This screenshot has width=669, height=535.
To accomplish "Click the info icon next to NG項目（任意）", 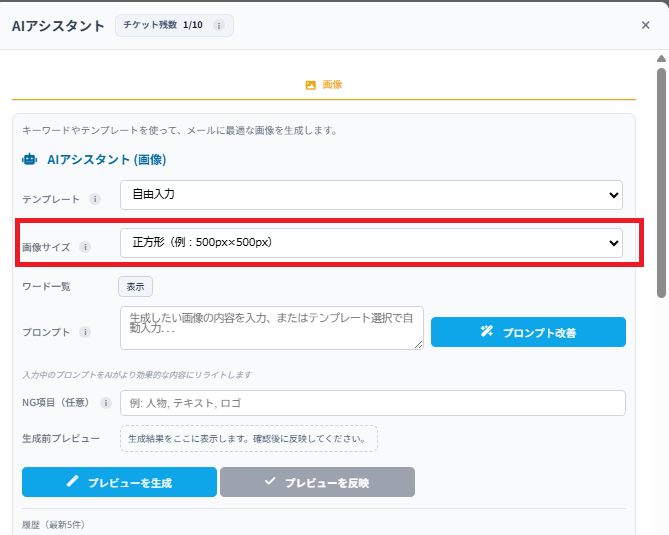I will tap(105, 403).
